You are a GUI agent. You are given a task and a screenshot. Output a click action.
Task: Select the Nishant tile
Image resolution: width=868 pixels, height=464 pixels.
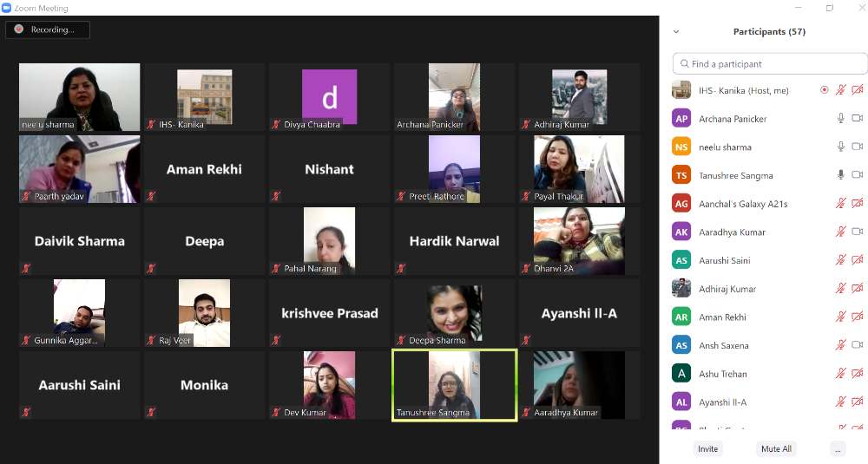tap(329, 168)
